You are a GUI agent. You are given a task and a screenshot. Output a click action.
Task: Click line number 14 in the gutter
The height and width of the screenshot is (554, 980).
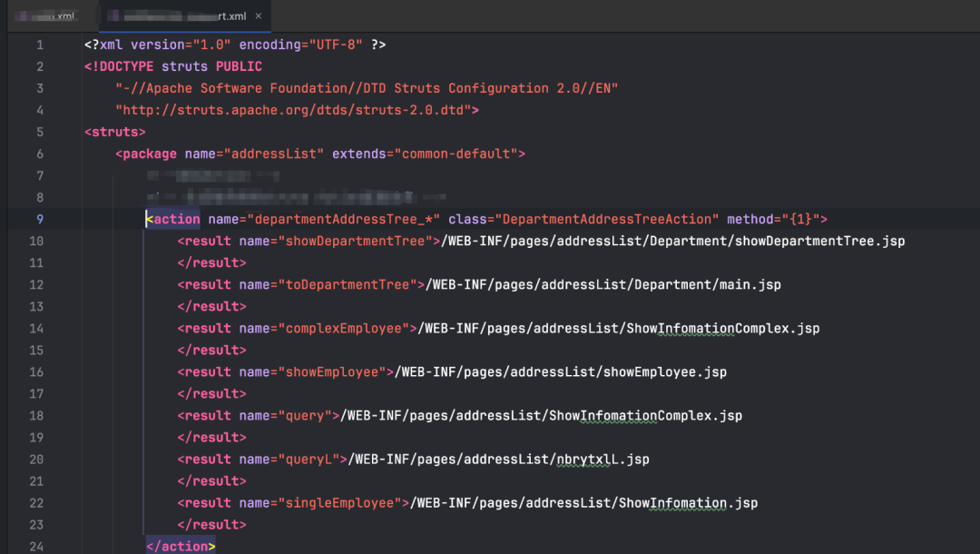36,329
